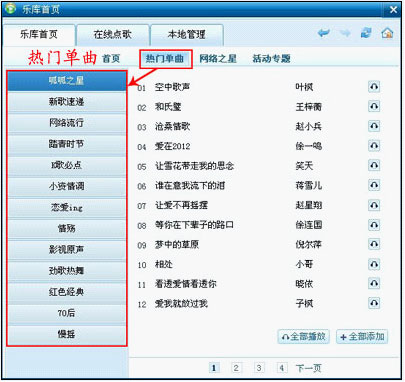The width and height of the screenshot is (405, 382).
Task: Click the app logo in title bar
Action: click(x=11, y=8)
